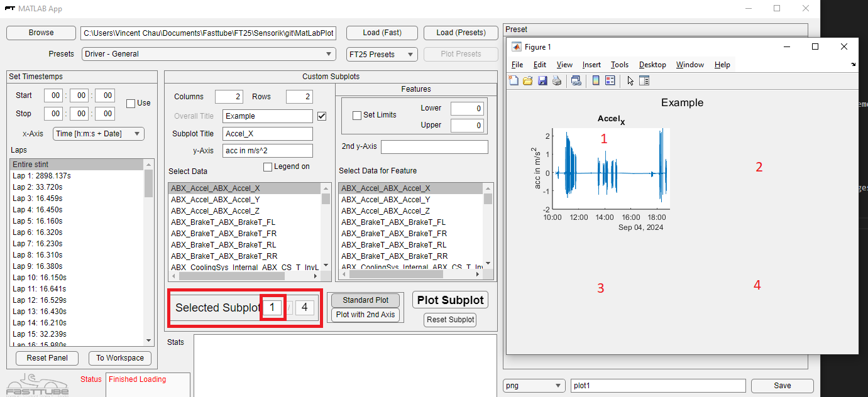Click the Link Plot icon

click(576, 80)
